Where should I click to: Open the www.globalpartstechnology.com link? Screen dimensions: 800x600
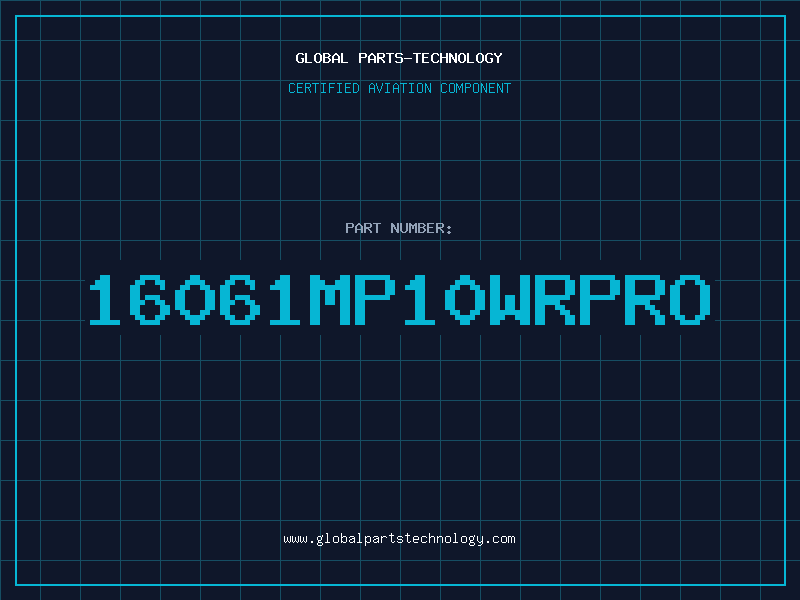(x=399, y=539)
